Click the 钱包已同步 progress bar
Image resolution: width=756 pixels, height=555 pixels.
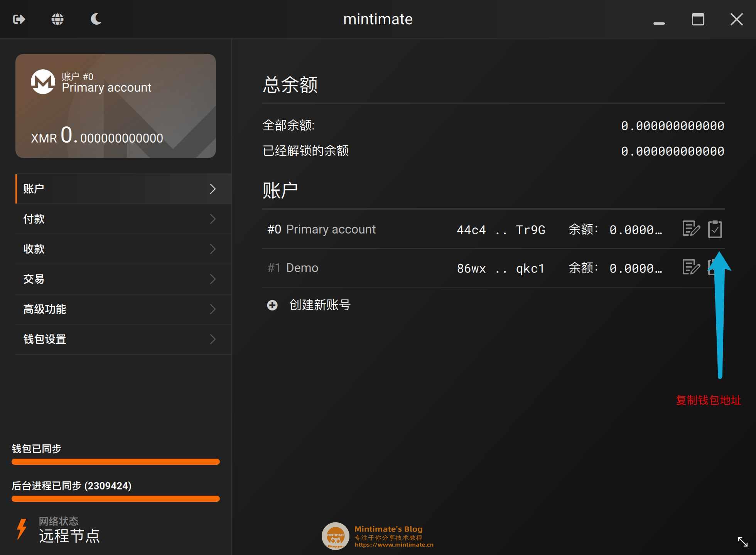pyautogui.click(x=116, y=462)
